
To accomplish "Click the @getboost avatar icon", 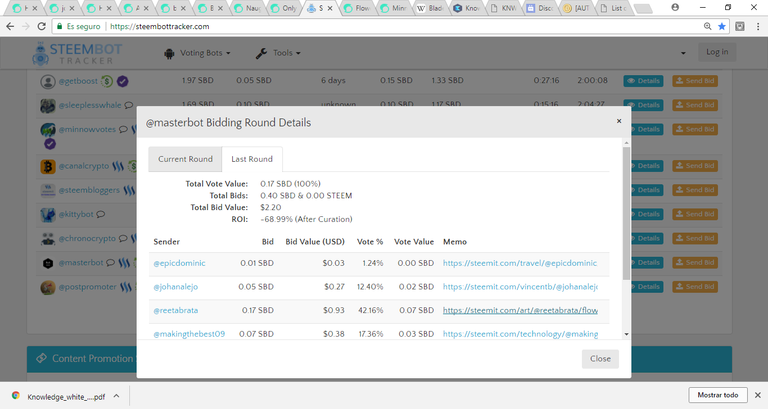I will tap(48, 82).
